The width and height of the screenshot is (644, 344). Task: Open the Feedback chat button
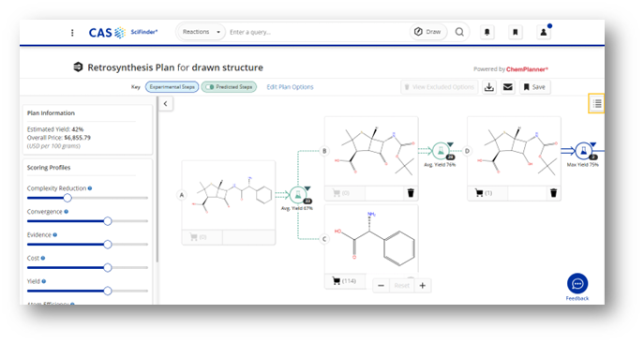[x=577, y=284]
